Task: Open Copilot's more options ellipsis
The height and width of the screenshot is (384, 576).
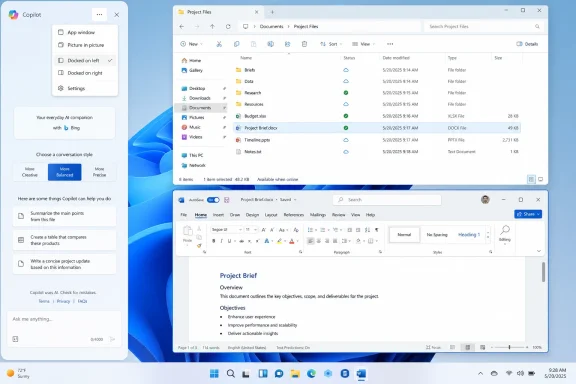Action: 99,15
